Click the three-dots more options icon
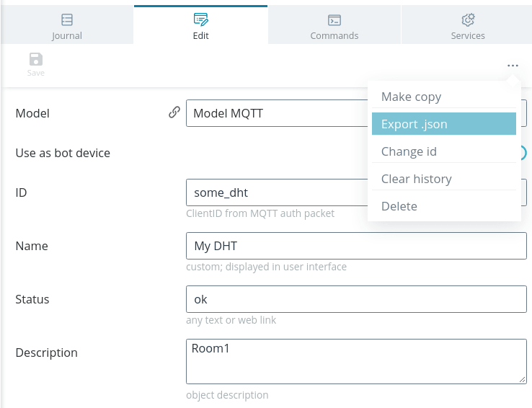The height and width of the screenshot is (408, 532). [513, 66]
